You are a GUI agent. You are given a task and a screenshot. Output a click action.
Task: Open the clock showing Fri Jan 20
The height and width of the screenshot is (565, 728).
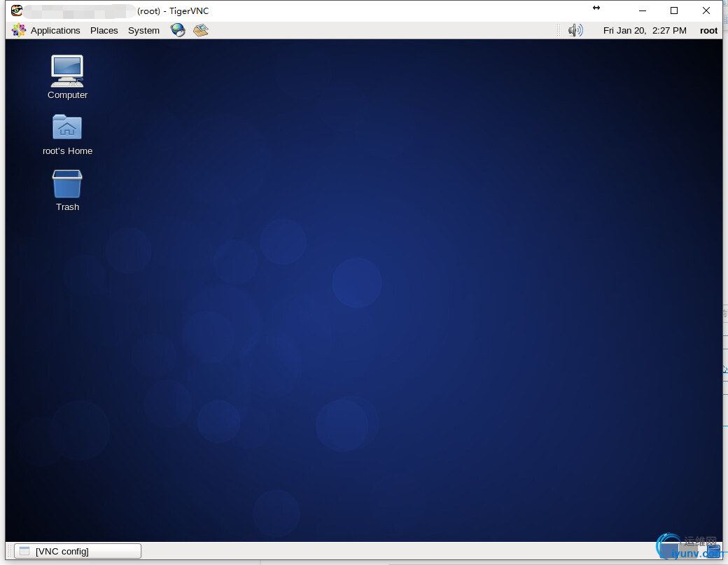pyautogui.click(x=645, y=31)
